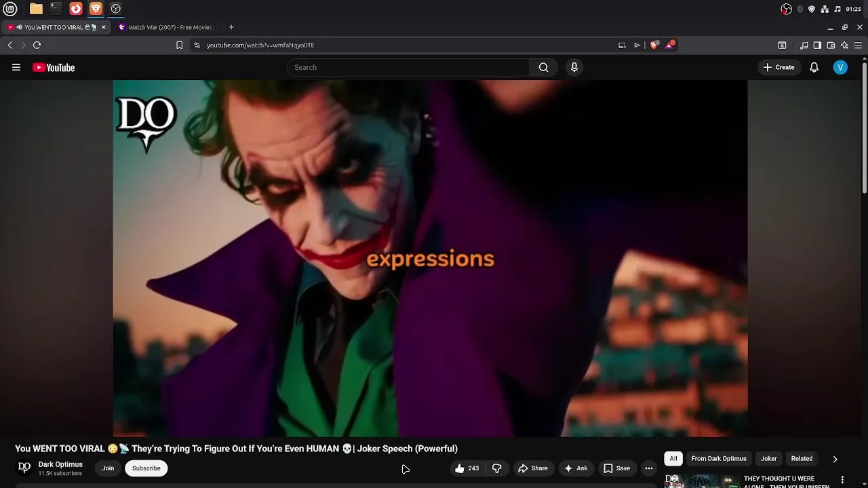
Task: Click OBS recording tray icon
Action: [787, 9]
